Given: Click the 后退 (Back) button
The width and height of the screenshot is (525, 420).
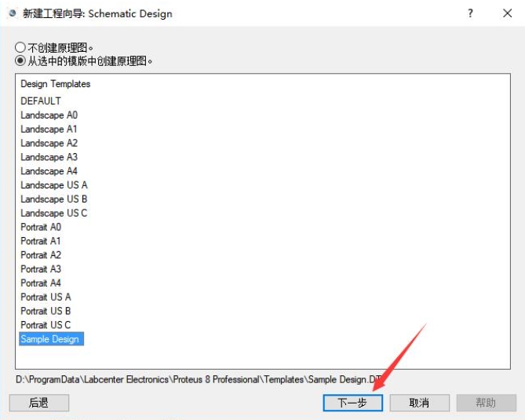Looking at the screenshot, I should tap(39, 403).
